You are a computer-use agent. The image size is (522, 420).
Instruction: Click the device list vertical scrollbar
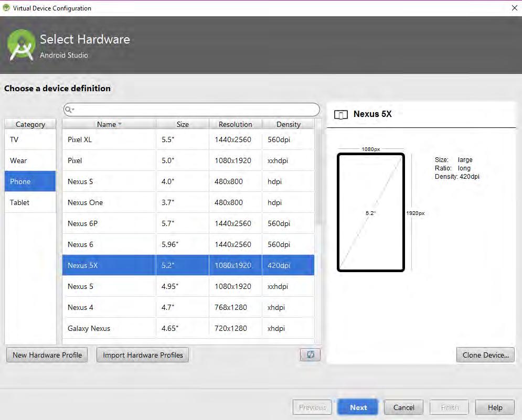318,176
